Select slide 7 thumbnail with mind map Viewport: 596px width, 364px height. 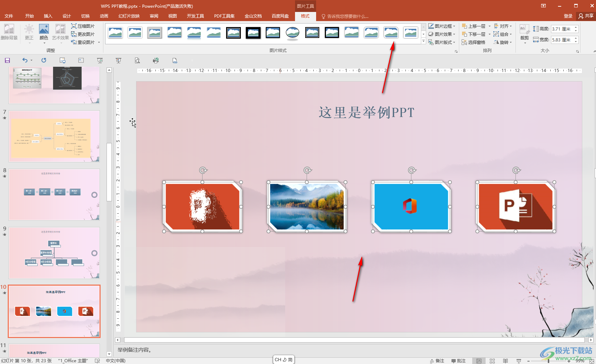(54, 136)
